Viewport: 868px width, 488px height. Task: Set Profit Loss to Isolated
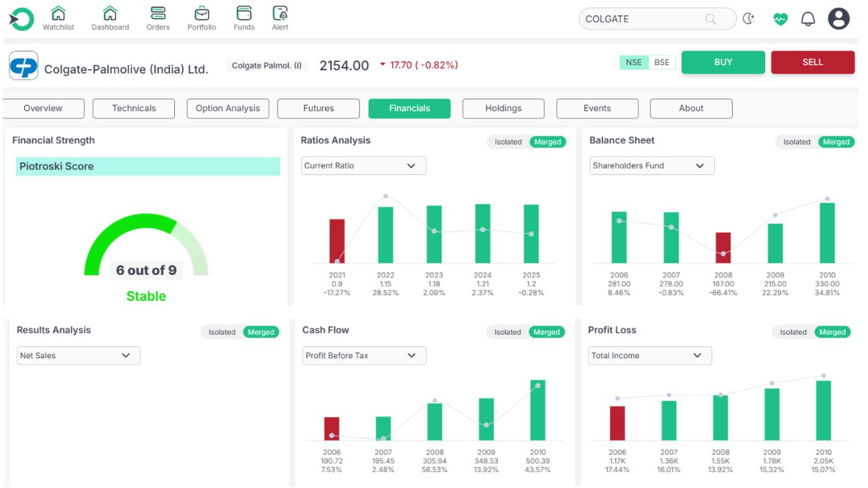pos(793,332)
